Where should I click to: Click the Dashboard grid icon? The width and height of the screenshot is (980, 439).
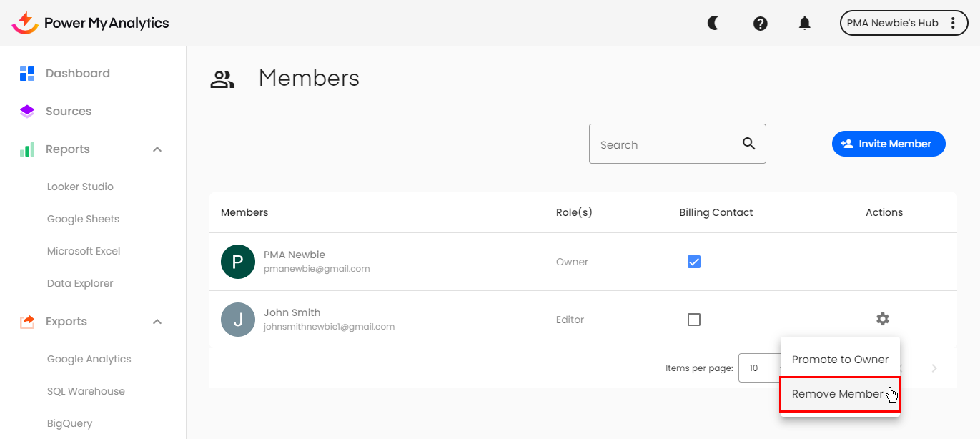27,74
